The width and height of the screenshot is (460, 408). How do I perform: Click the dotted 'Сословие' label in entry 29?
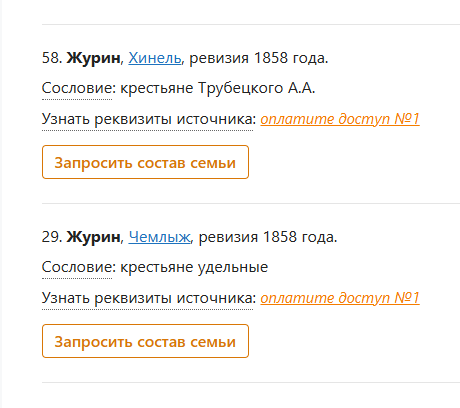pyautogui.click(x=77, y=267)
